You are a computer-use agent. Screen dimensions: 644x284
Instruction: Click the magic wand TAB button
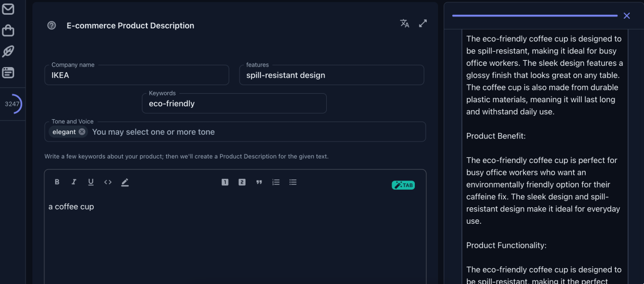[403, 185]
